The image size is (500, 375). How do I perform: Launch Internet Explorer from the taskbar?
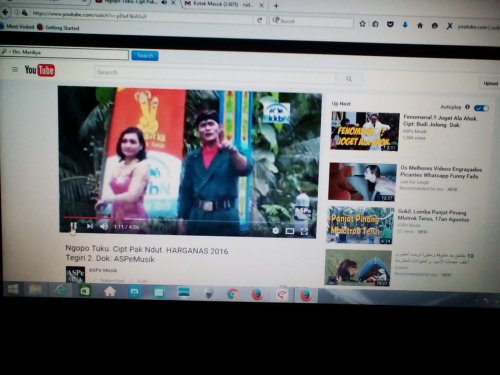click(61, 290)
